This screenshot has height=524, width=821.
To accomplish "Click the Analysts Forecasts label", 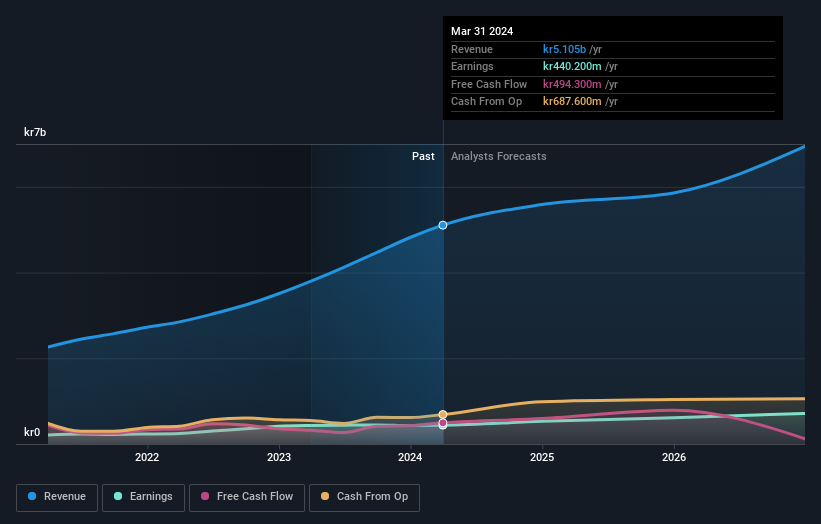I will click(498, 156).
